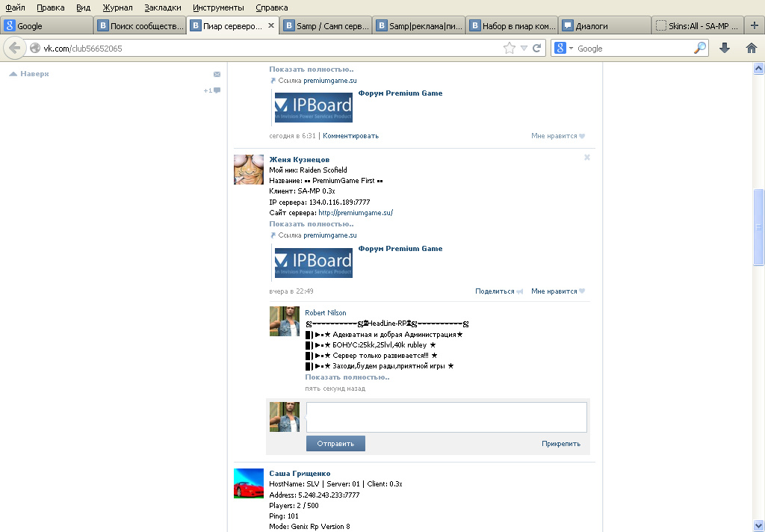The height and width of the screenshot is (532, 765).
Task: Expand Robert Nilson comment with Показать полностью
Action: [x=347, y=377]
